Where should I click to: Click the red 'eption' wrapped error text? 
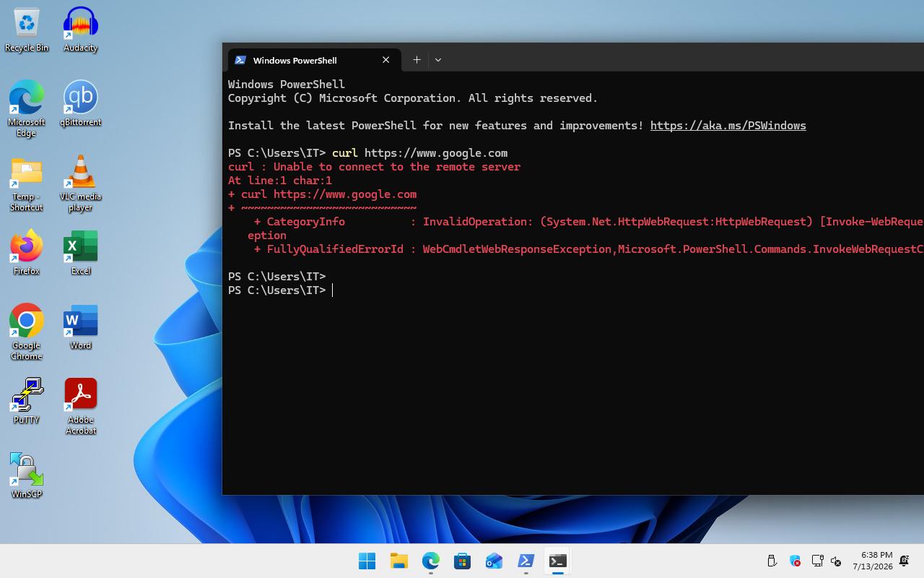267,236
